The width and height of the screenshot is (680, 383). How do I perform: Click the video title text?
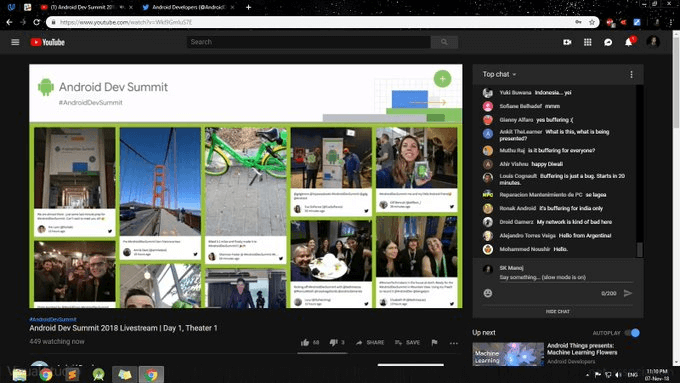123,328
